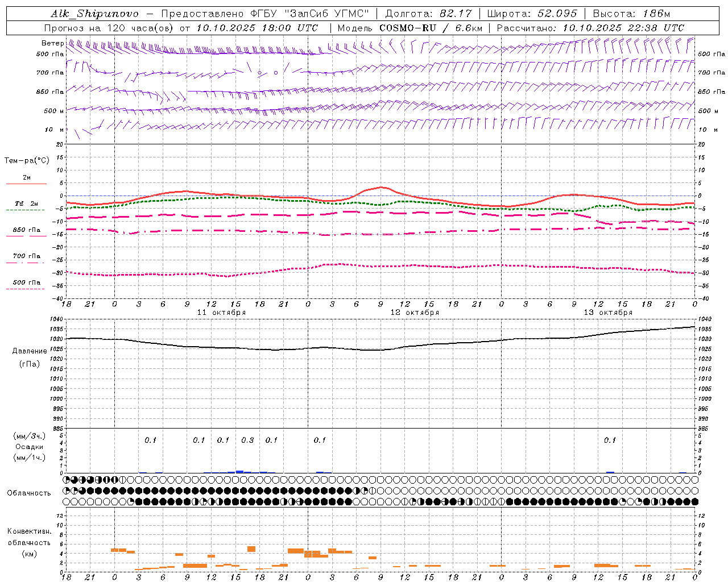This screenshot has height=582, width=728.
Task: Click the station name Alk_Shipunovo
Action: pos(94,14)
